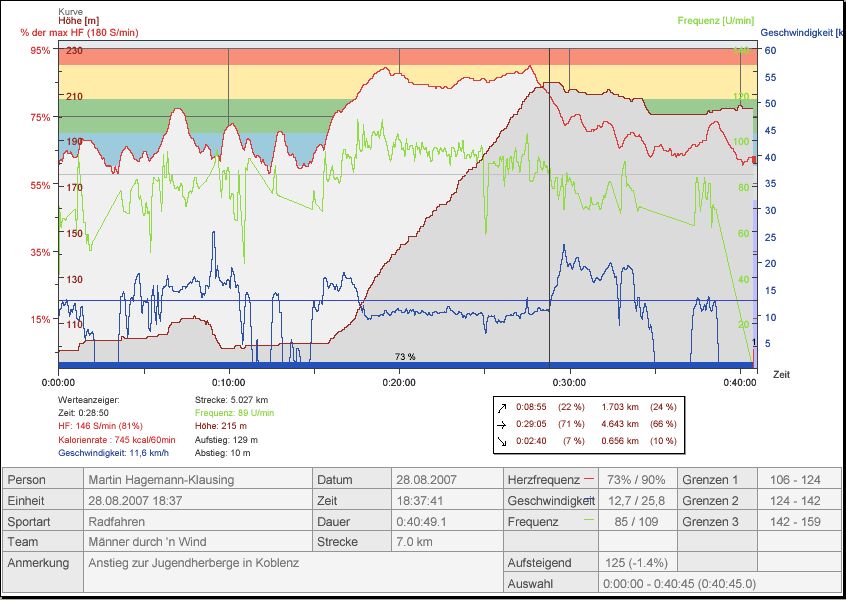The width and height of the screenshot is (846, 600).
Task: Click the 0:10:00 time axis label
Action: click(229, 381)
